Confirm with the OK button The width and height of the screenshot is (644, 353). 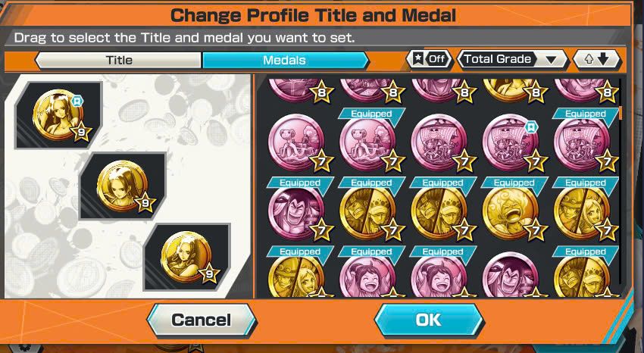(x=429, y=320)
